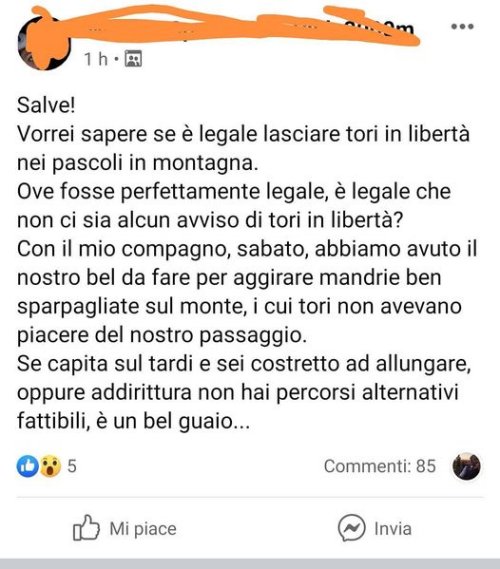Open the poster's profile picture
Viewport: 500px width, 569px height.
point(44,42)
